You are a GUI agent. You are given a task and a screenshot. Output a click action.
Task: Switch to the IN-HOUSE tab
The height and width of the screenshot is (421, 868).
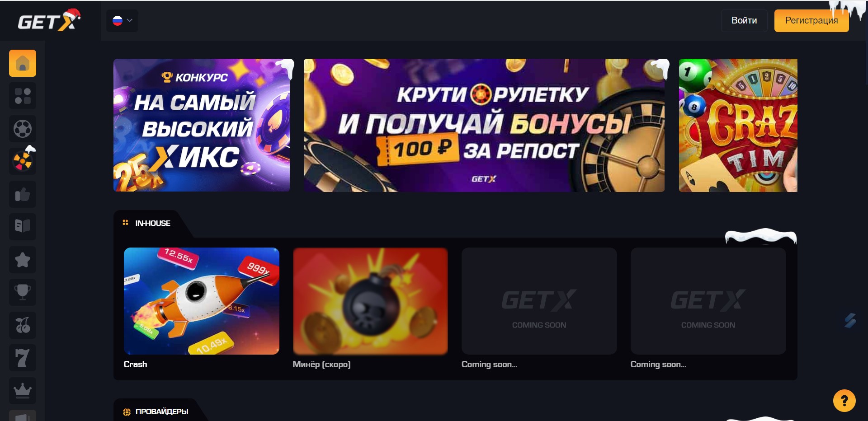146,223
